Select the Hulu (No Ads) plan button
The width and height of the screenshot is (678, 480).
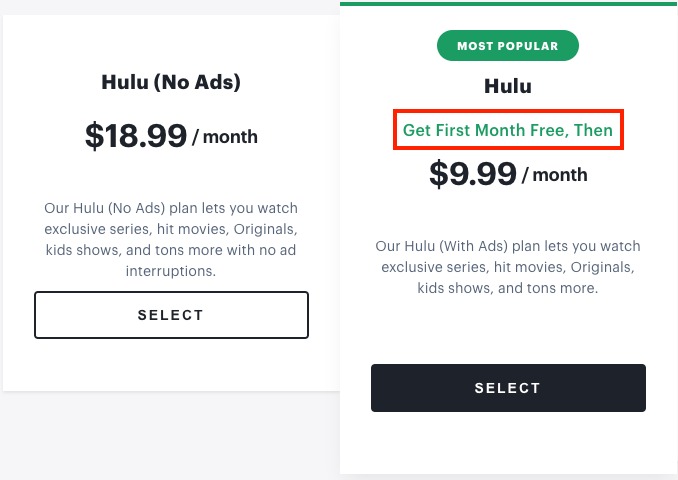pos(171,315)
